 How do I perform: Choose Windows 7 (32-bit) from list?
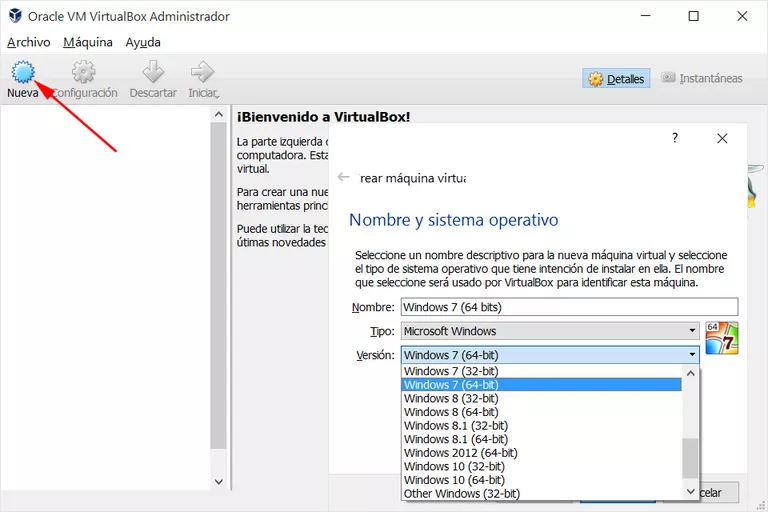click(541, 371)
